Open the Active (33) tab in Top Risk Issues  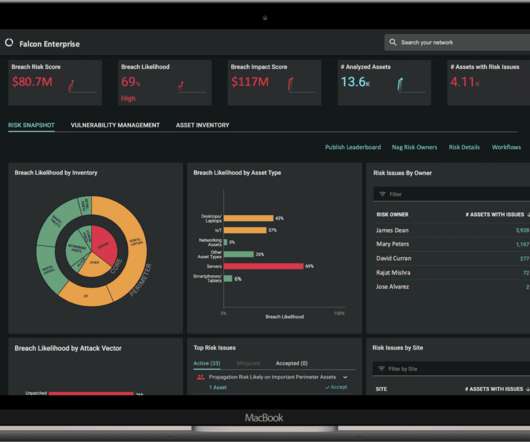(x=207, y=363)
